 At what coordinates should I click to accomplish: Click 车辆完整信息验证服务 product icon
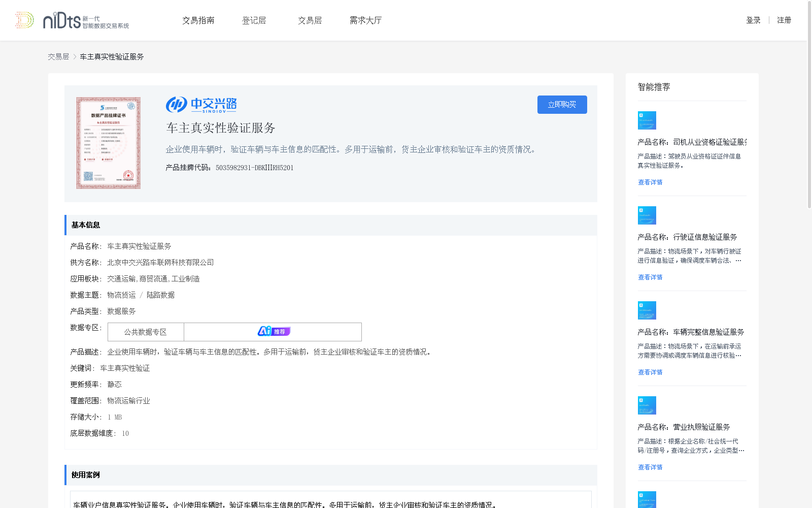[x=647, y=310]
